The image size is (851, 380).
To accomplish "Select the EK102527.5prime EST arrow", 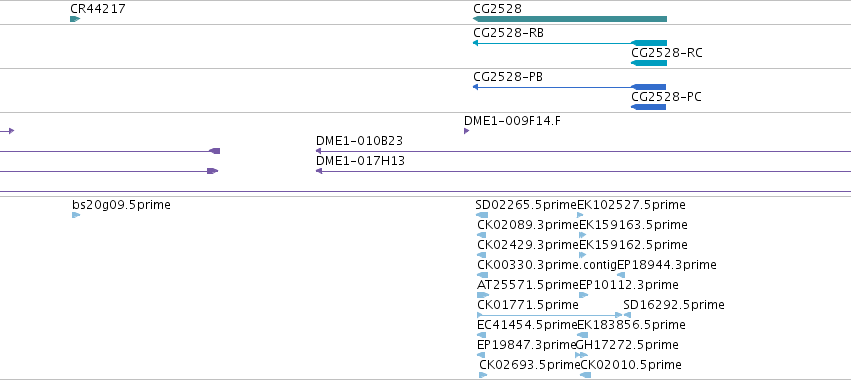I will [580, 215].
